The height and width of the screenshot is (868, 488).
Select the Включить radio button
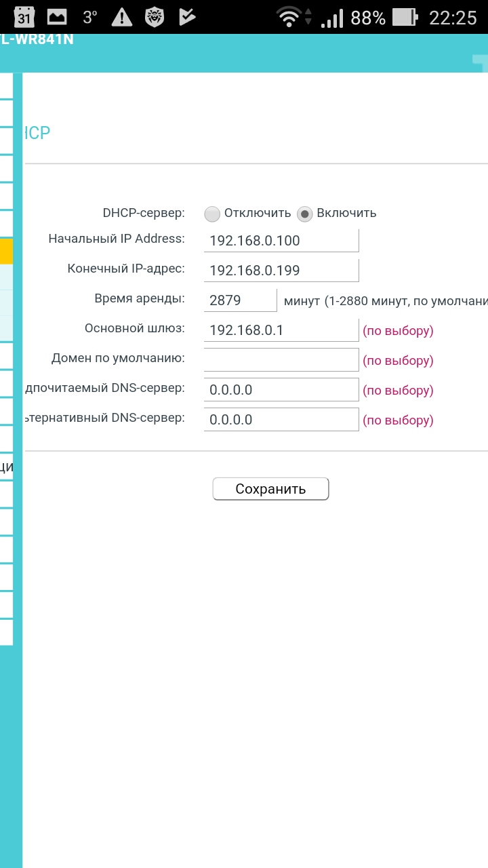(305, 214)
